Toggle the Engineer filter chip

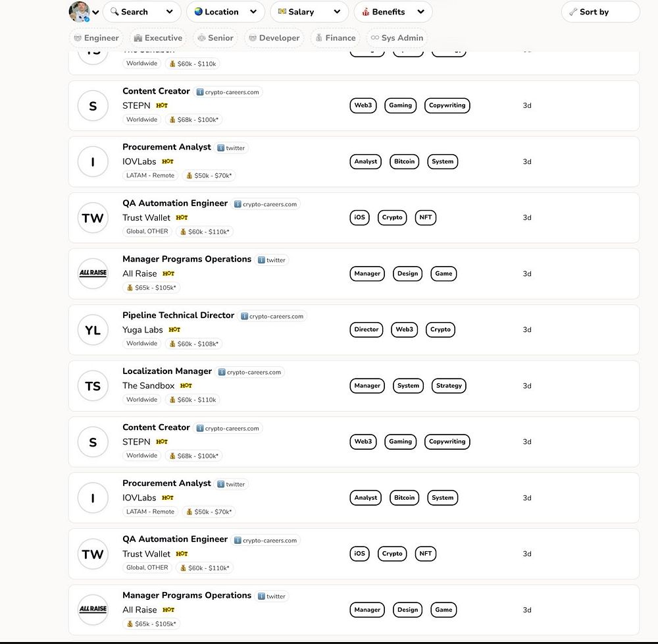(96, 38)
